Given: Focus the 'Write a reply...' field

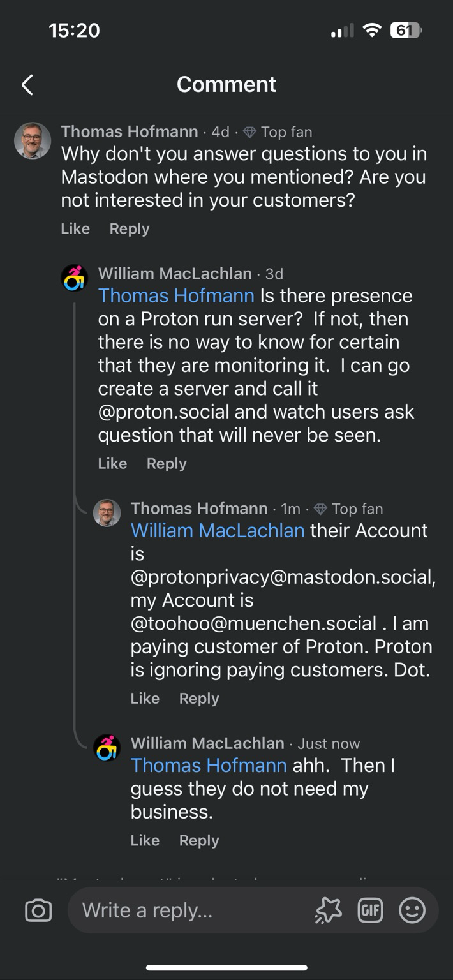Looking at the screenshot, I should coord(191,910).
